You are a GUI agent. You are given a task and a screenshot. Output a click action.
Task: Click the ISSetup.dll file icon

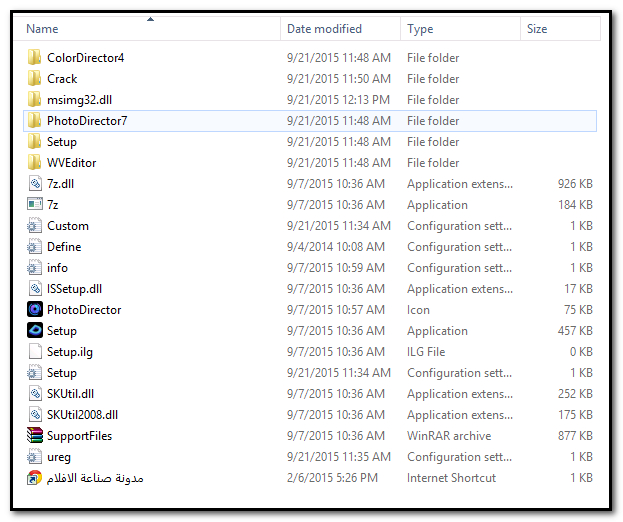(x=35, y=288)
